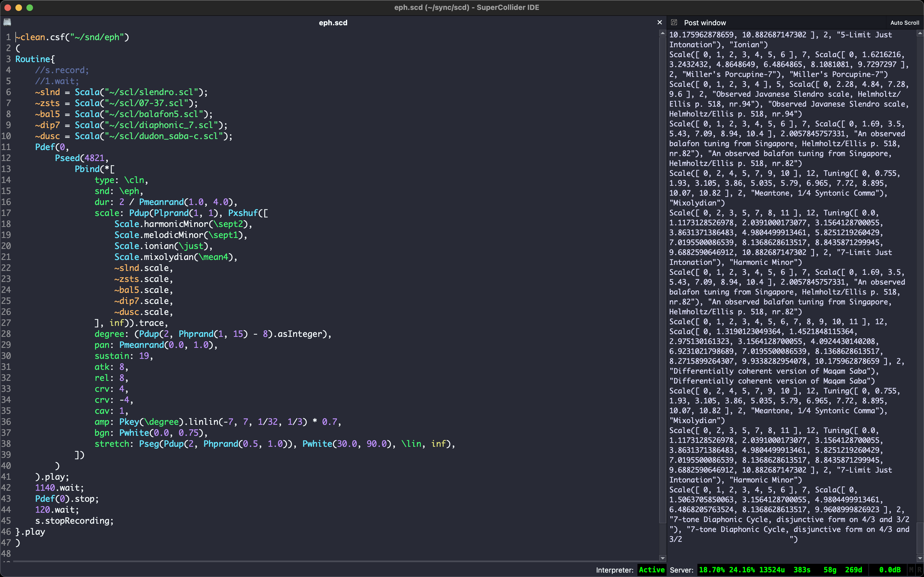Toggle server mute with the M button
Image resolution: width=924 pixels, height=577 pixels.
click(x=911, y=570)
